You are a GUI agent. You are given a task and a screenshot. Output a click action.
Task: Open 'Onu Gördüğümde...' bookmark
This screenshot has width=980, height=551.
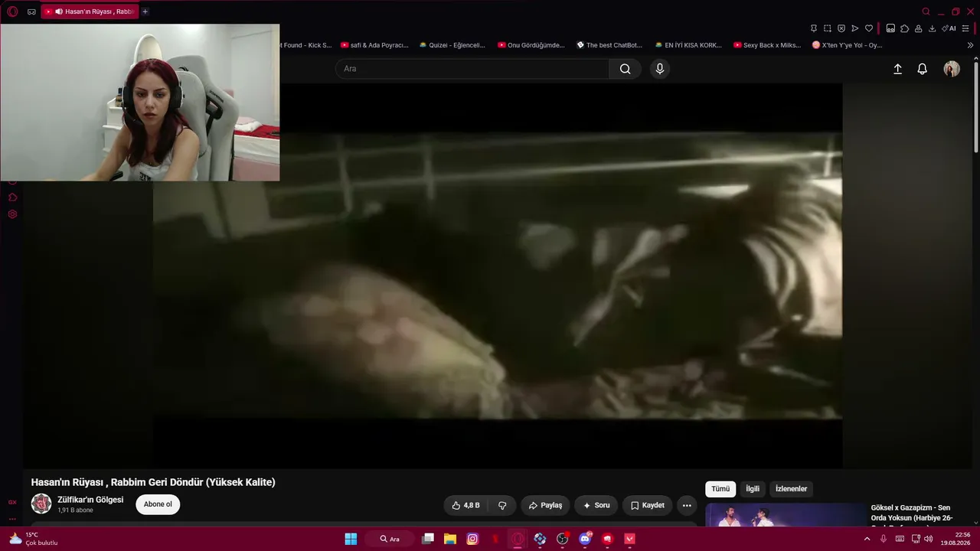531,45
